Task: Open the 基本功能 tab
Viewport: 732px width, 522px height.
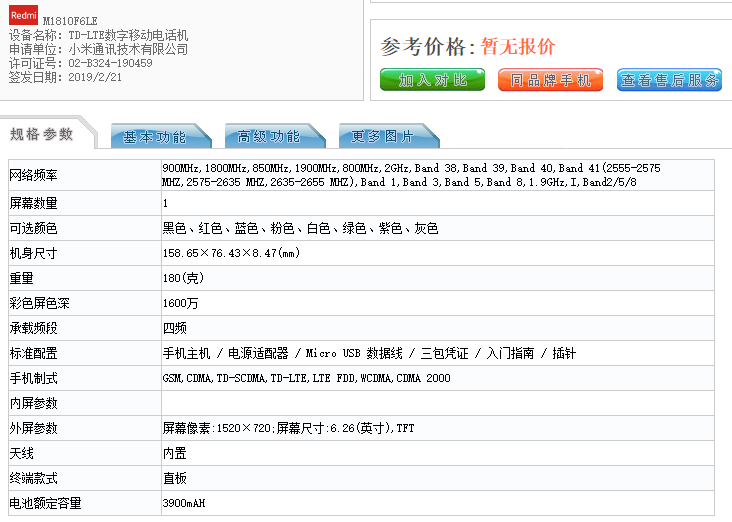Action: [x=155, y=136]
